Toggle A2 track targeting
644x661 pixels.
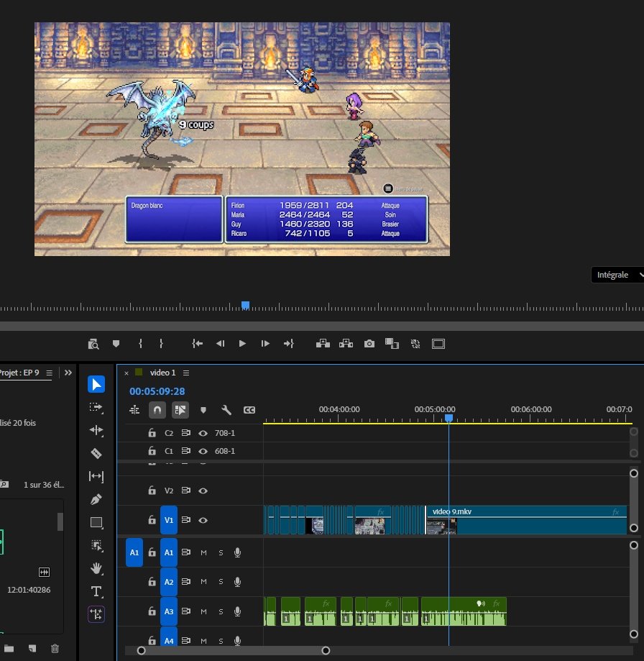click(168, 582)
